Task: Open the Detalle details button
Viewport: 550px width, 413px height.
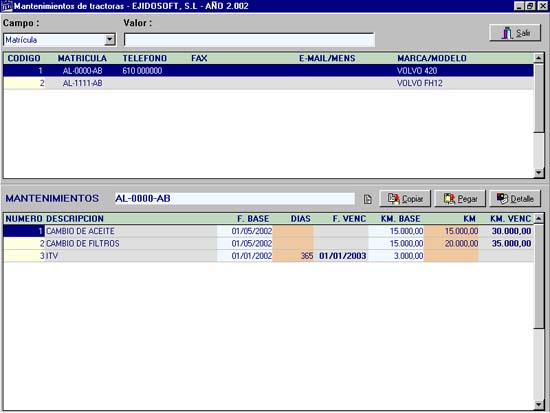Action: [x=515, y=199]
